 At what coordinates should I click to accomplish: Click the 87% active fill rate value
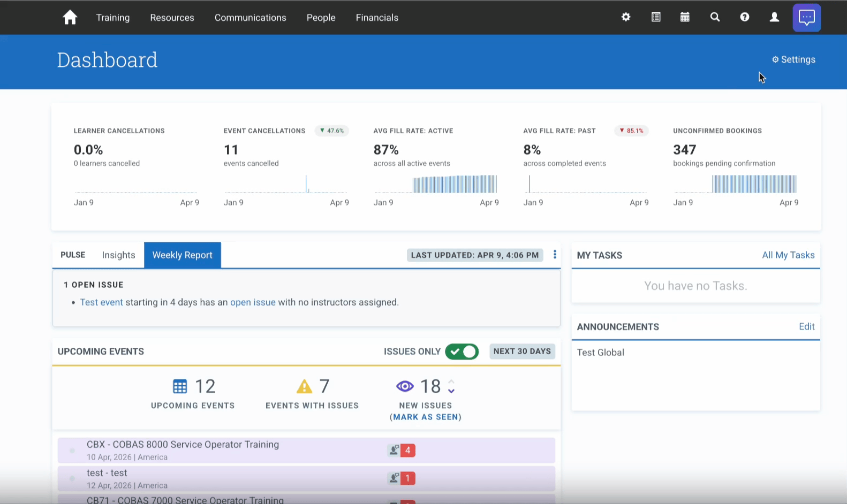(x=386, y=150)
